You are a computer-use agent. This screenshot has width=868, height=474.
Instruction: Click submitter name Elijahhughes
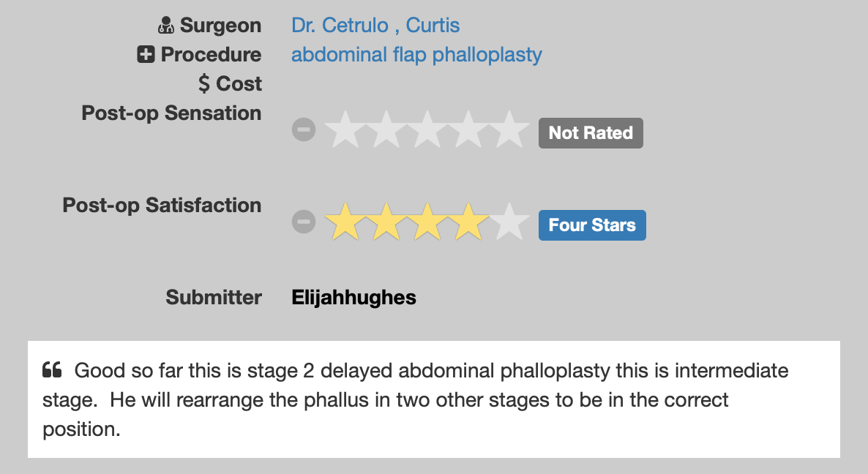(x=353, y=298)
